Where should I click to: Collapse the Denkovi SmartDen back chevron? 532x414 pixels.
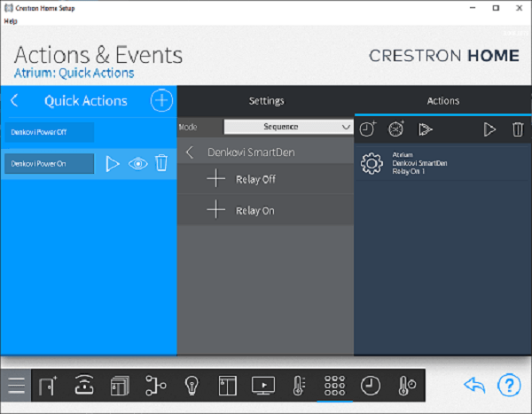190,152
